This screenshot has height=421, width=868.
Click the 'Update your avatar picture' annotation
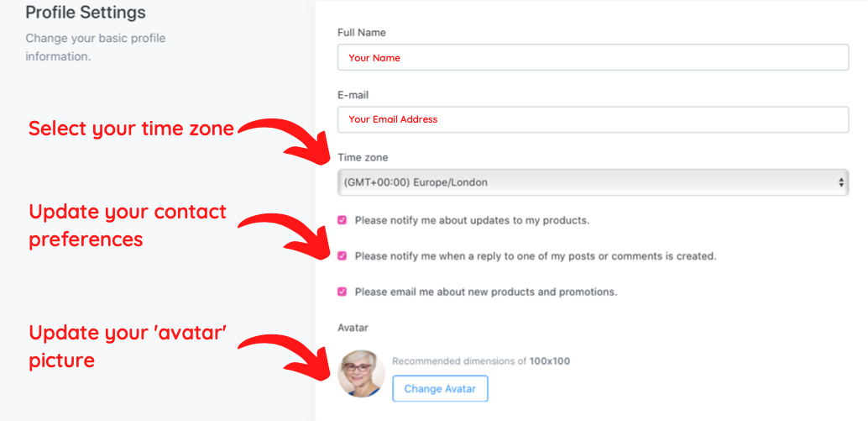pos(128,345)
